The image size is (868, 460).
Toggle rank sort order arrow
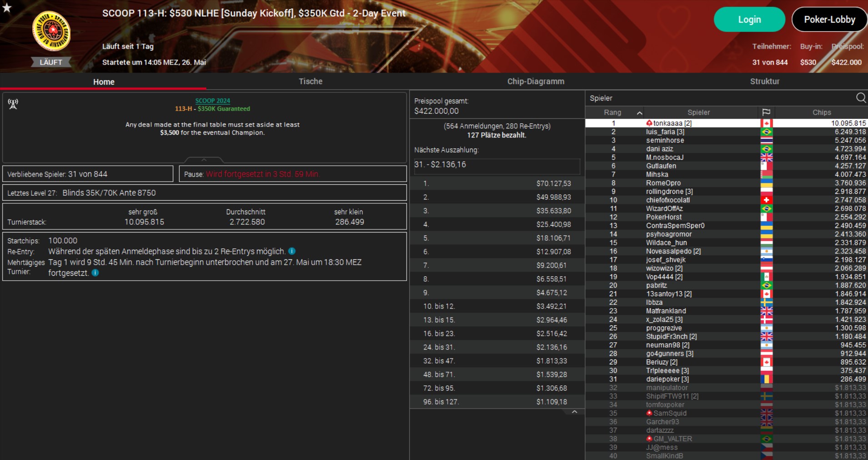[x=639, y=113]
